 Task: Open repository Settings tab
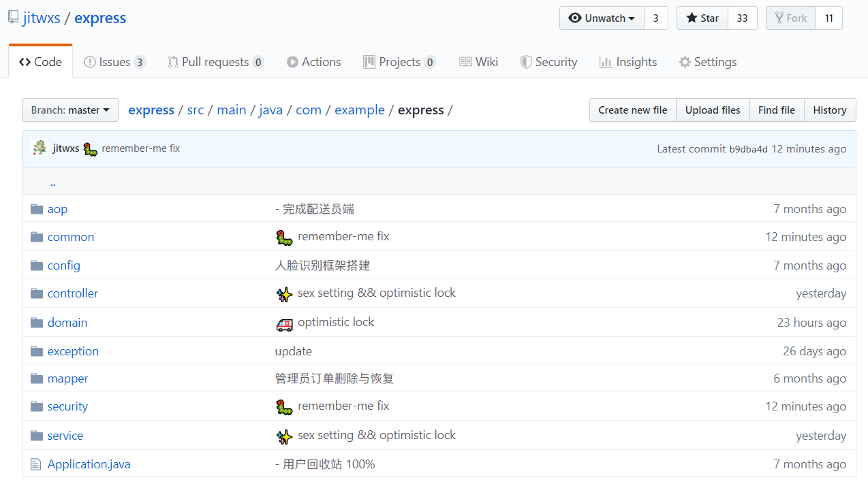[x=708, y=62]
